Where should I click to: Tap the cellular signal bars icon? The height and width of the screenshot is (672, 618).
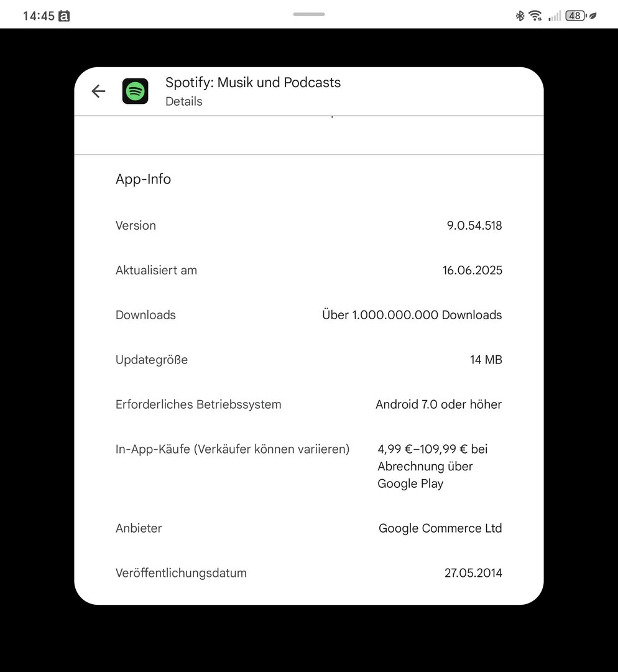point(555,16)
